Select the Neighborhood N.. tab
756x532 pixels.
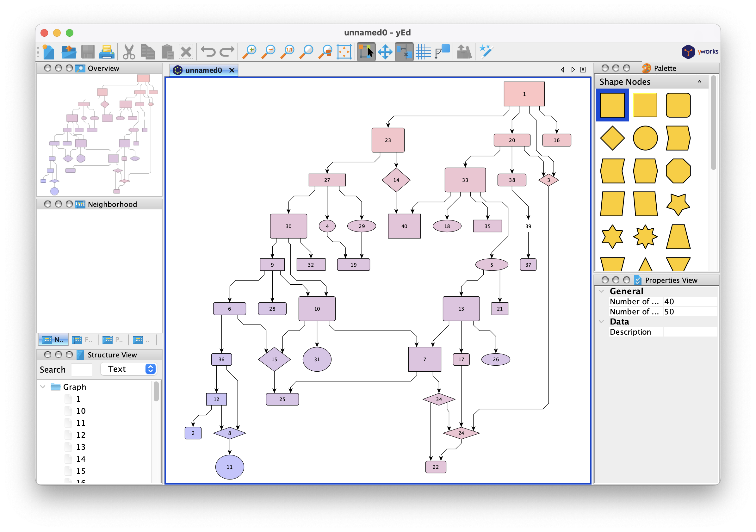pos(54,340)
